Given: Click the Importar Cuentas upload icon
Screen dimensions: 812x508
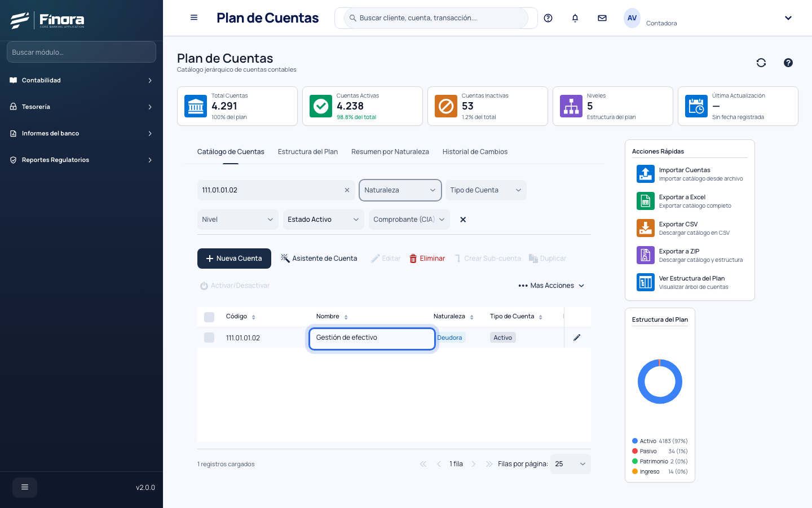Looking at the screenshot, I should click(x=646, y=174).
